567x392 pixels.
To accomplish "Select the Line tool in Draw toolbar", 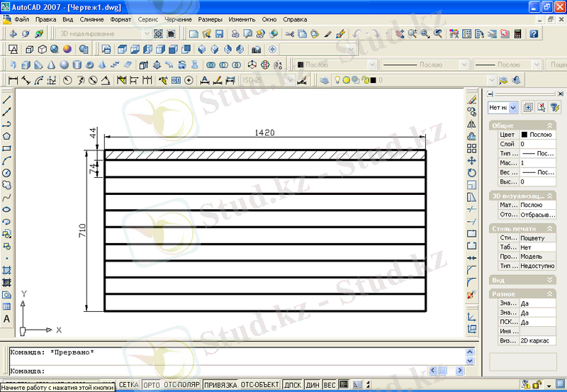I will pos(6,100).
